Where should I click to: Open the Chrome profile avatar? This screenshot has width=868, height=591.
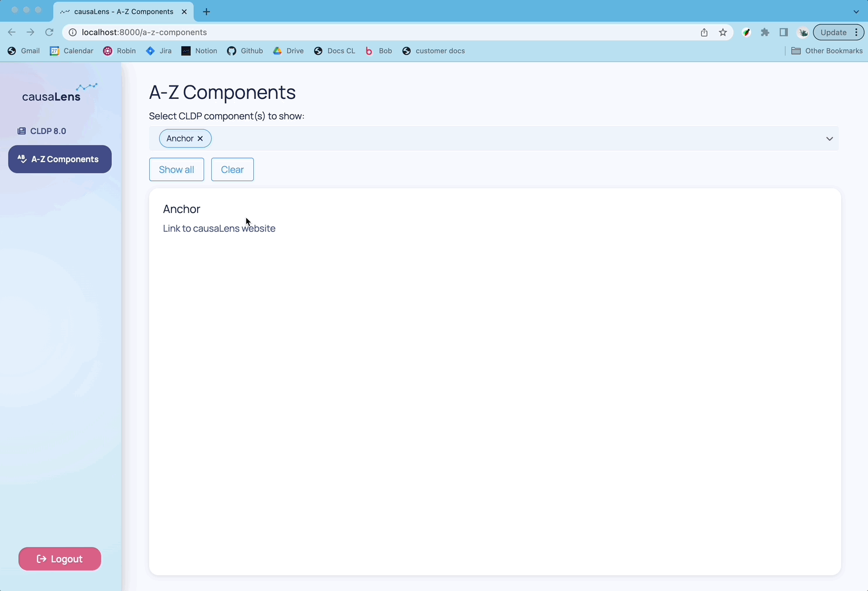click(803, 32)
